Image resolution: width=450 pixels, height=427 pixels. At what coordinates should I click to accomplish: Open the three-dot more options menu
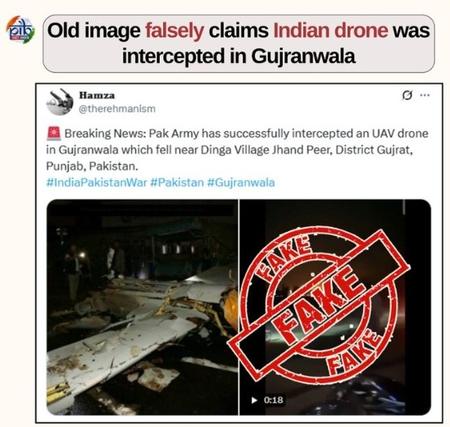coord(425,95)
